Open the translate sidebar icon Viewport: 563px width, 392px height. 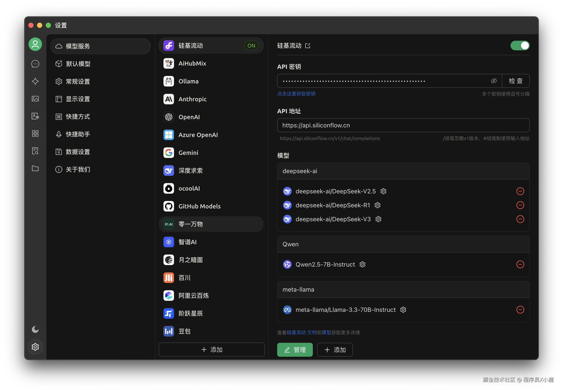pyautogui.click(x=35, y=116)
